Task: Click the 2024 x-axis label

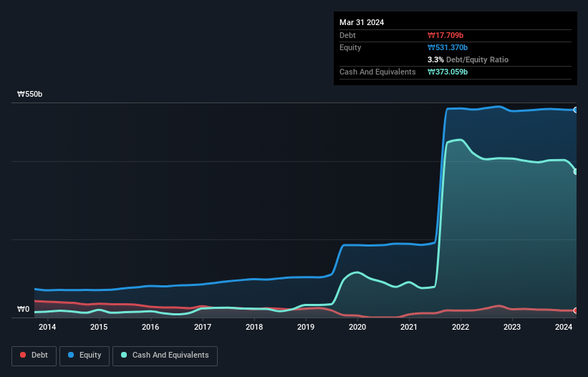Action: click(x=564, y=327)
